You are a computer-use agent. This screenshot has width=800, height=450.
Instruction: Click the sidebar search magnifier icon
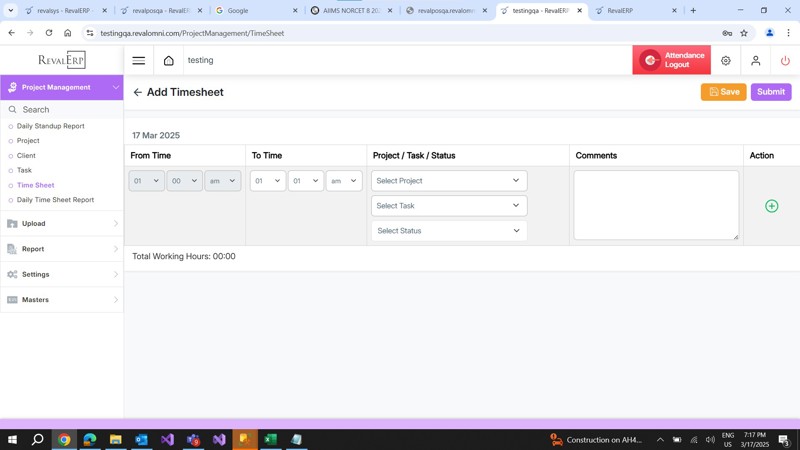[x=13, y=110]
